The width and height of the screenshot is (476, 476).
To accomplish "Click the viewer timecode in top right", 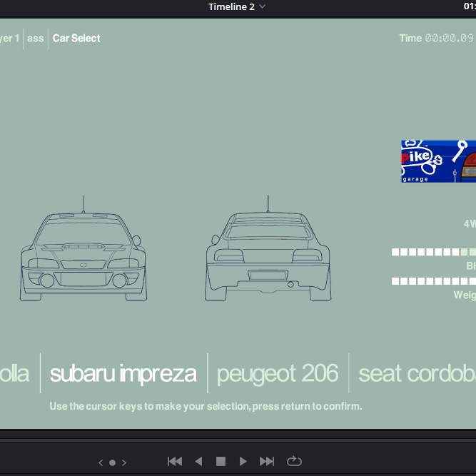I will [x=470, y=6].
